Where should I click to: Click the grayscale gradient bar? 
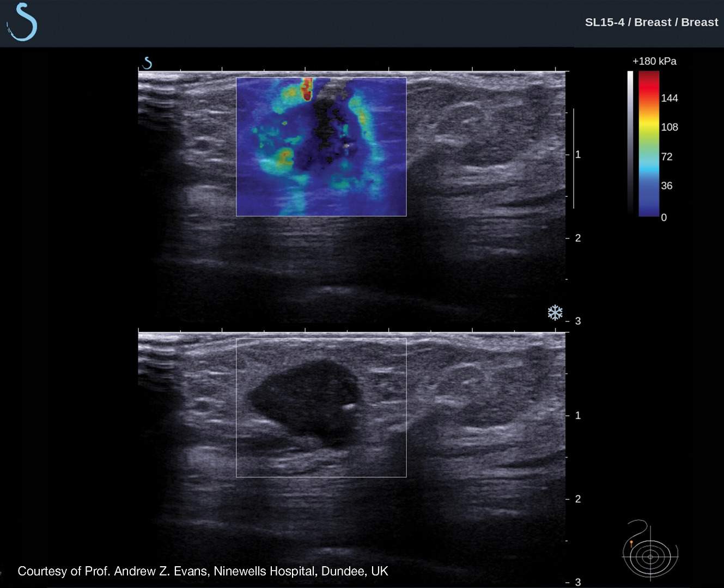point(630,144)
